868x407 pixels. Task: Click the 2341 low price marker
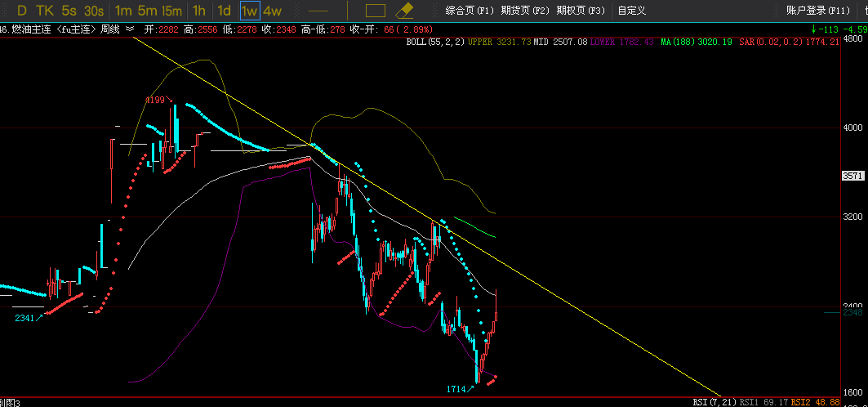(x=29, y=318)
